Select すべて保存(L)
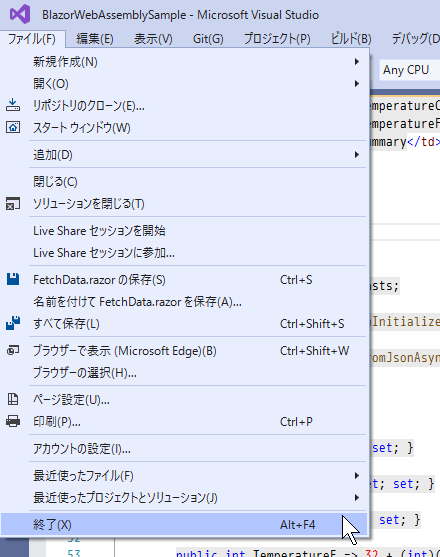The image size is (440, 557). (184, 324)
